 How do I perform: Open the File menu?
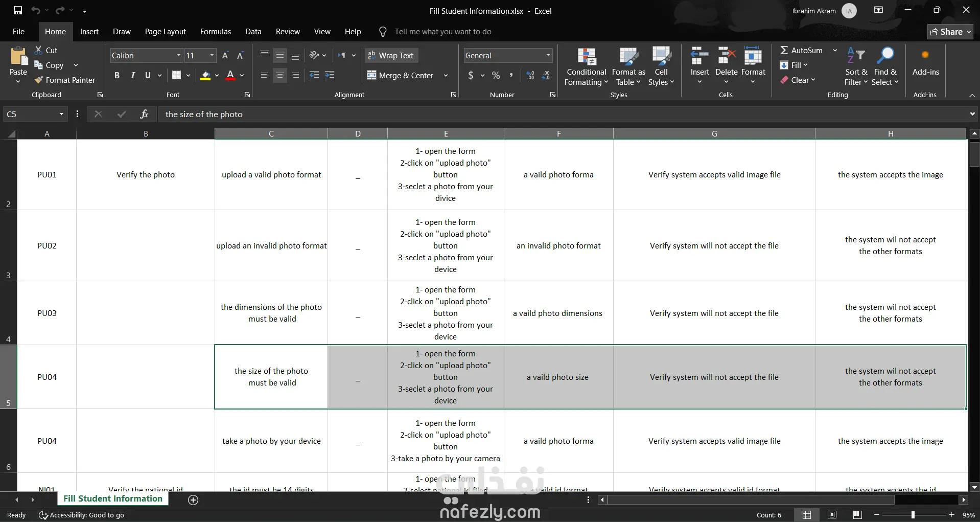pyautogui.click(x=18, y=31)
